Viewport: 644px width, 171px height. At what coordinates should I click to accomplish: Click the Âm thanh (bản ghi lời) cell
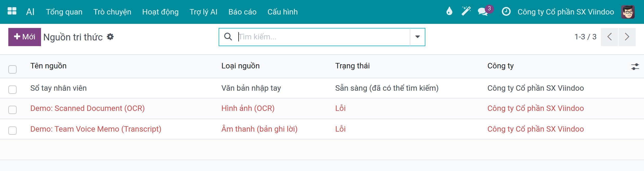tap(259, 129)
